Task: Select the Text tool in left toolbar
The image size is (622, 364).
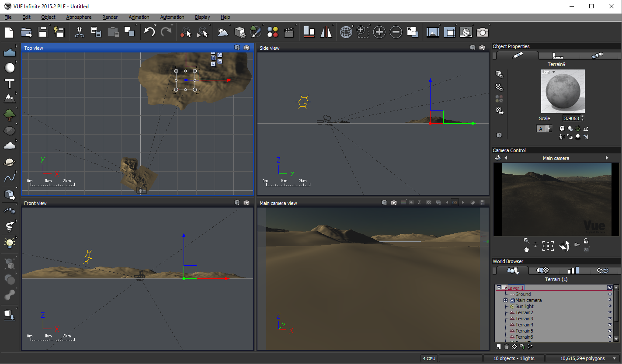Action: point(10,84)
